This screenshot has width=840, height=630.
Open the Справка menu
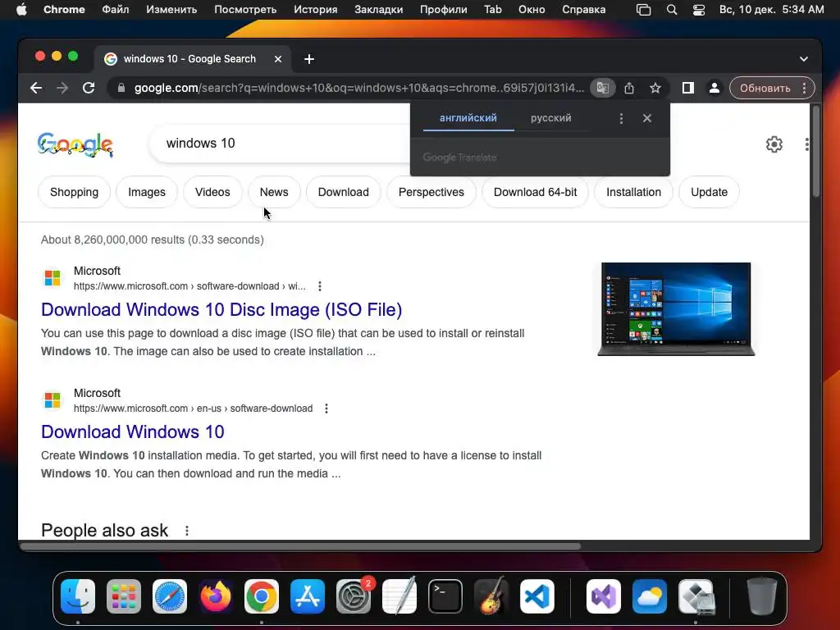click(583, 10)
